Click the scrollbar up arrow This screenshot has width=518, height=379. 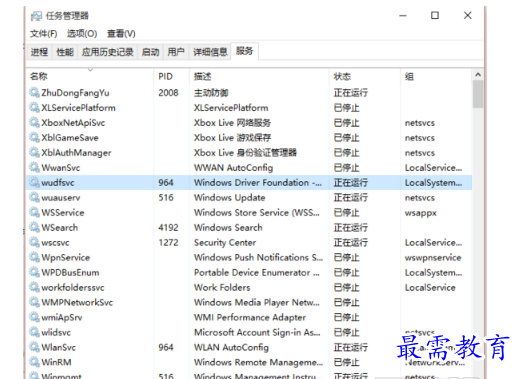click(478, 75)
